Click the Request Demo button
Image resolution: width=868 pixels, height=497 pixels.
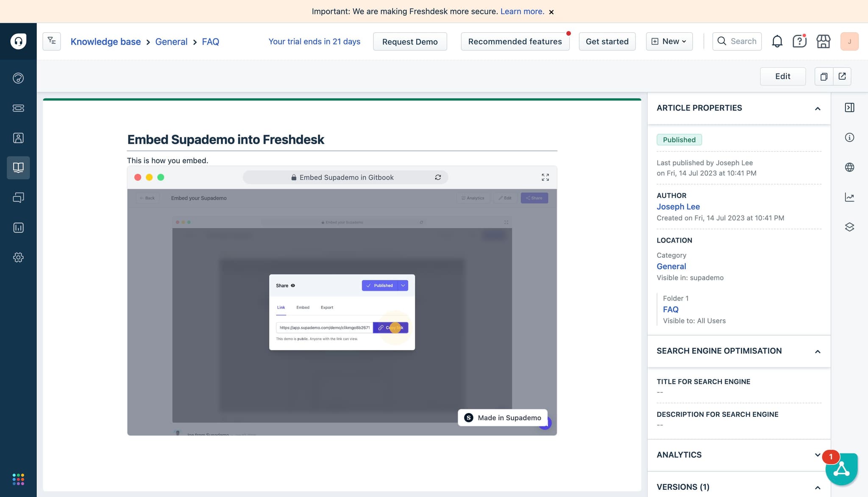tap(409, 42)
